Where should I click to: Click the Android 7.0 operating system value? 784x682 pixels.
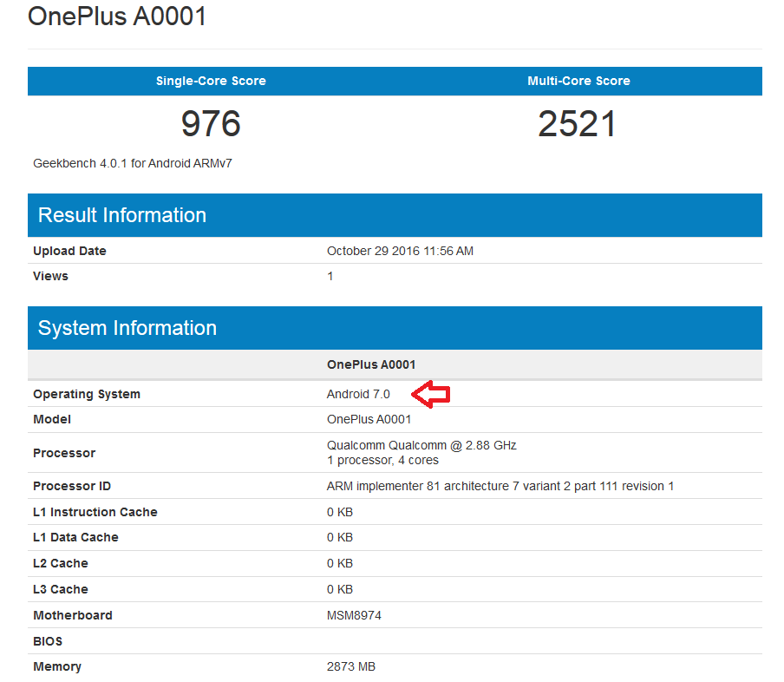tap(358, 394)
